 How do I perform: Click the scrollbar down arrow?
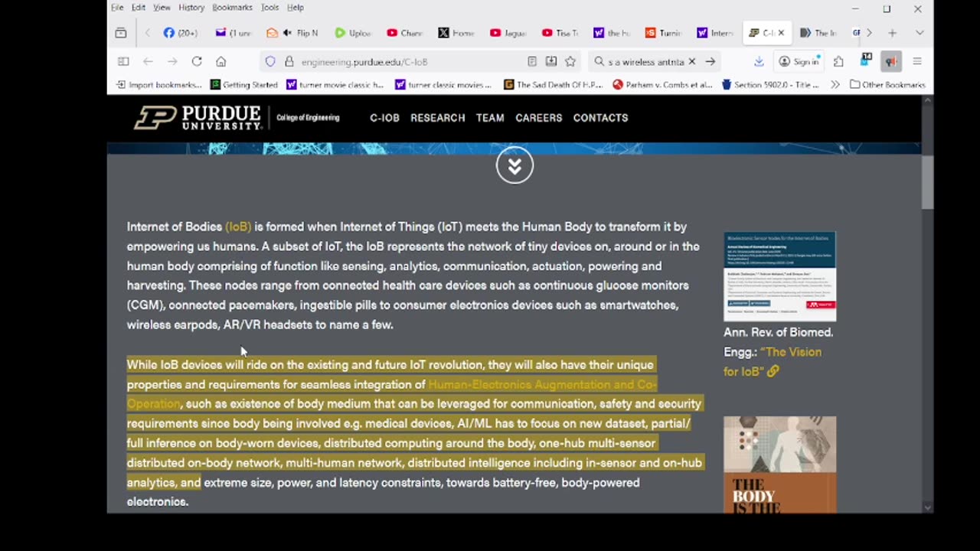tap(928, 507)
